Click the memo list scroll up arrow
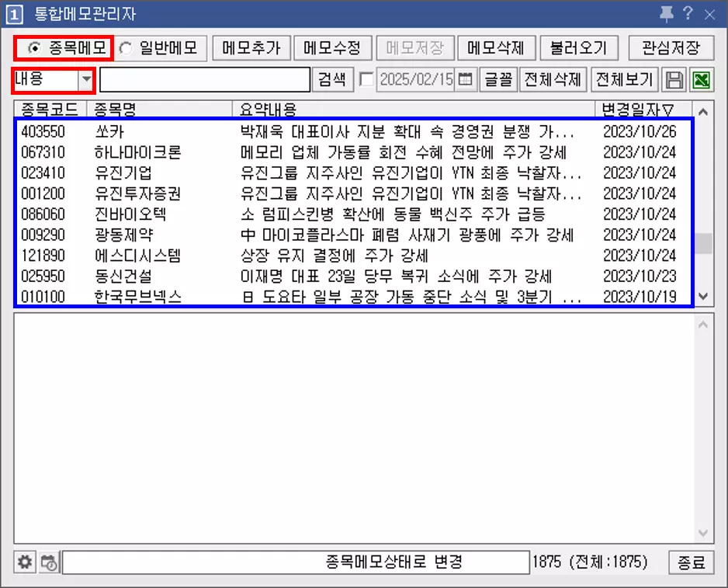The height and width of the screenshot is (588, 728). point(703,112)
